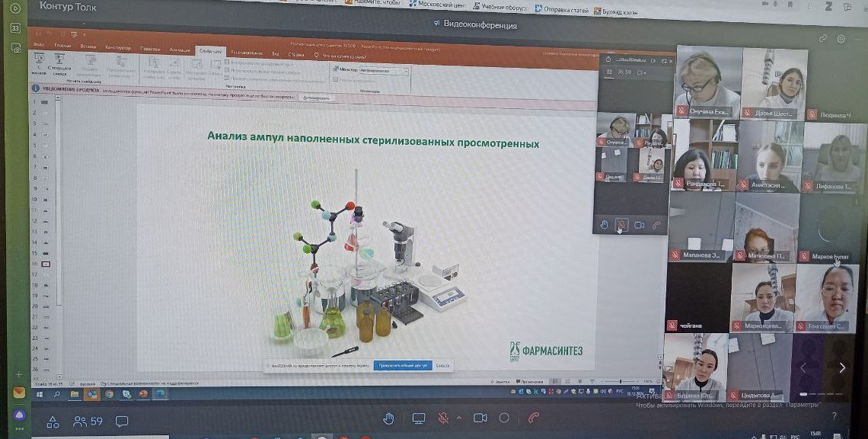Viewport: 868px width, 439px height.
Task: Start screen sharing from bottom toolbar
Action: tap(418, 418)
